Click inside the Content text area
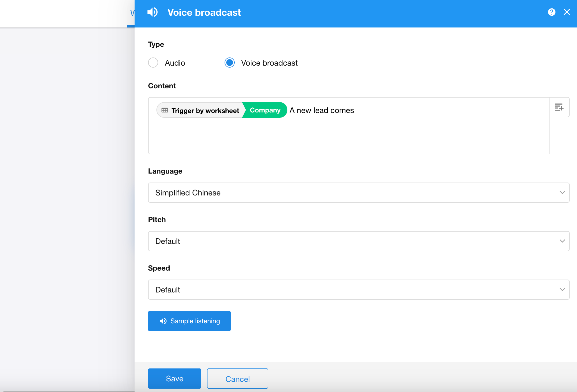Image resolution: width=577 pixels, height=392 pixels. click(348, 126)
